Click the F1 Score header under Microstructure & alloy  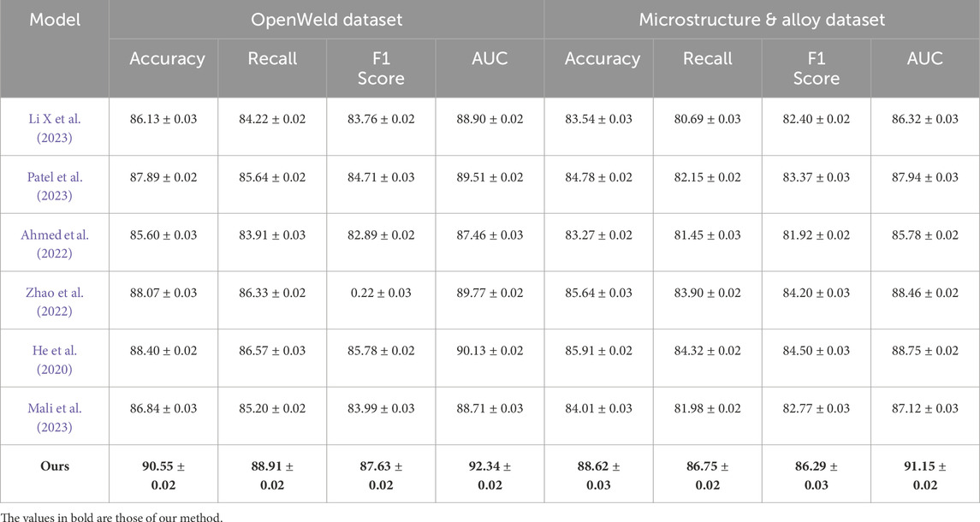pyautogui.click(x=817, y=68)
